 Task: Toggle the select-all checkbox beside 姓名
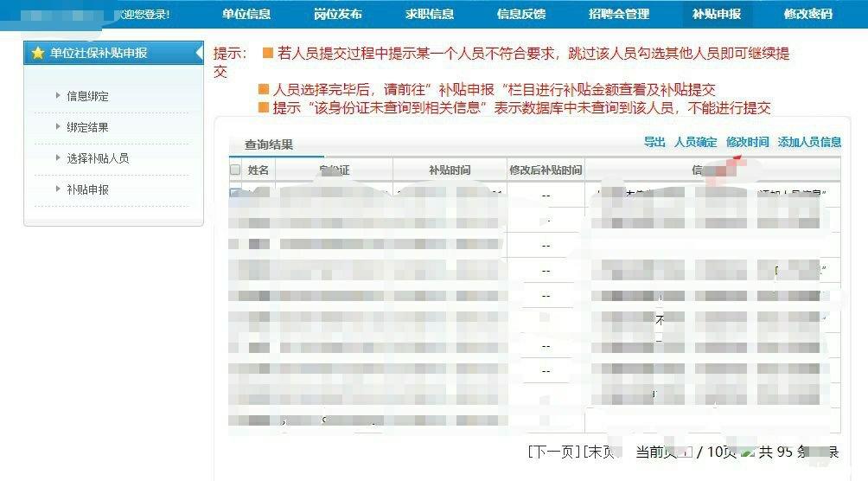[x=235, y=170]
